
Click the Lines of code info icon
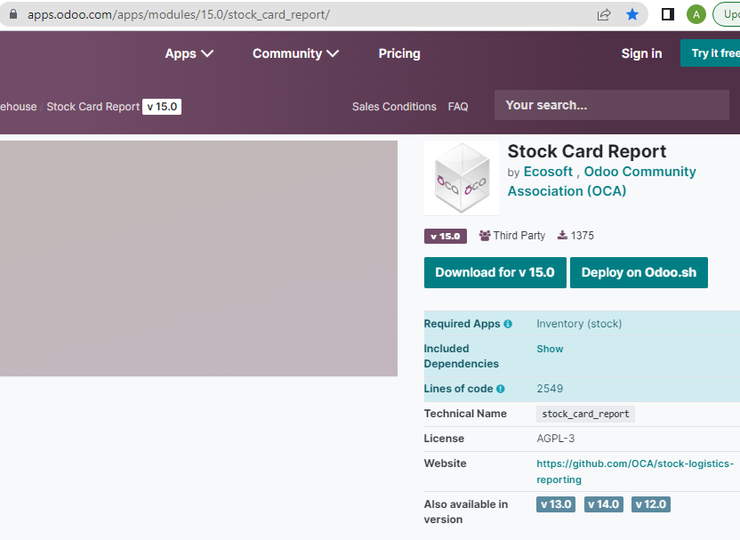click(x=501, y=389)
